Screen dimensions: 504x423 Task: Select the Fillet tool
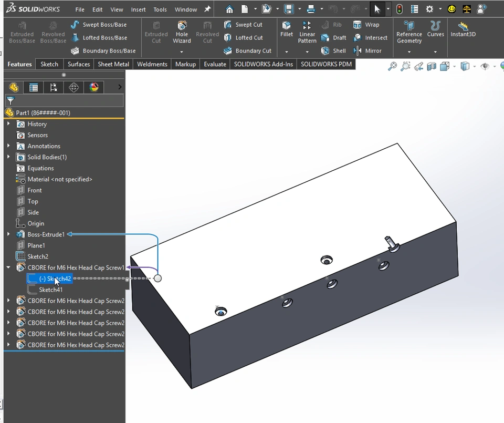[287, 29]
